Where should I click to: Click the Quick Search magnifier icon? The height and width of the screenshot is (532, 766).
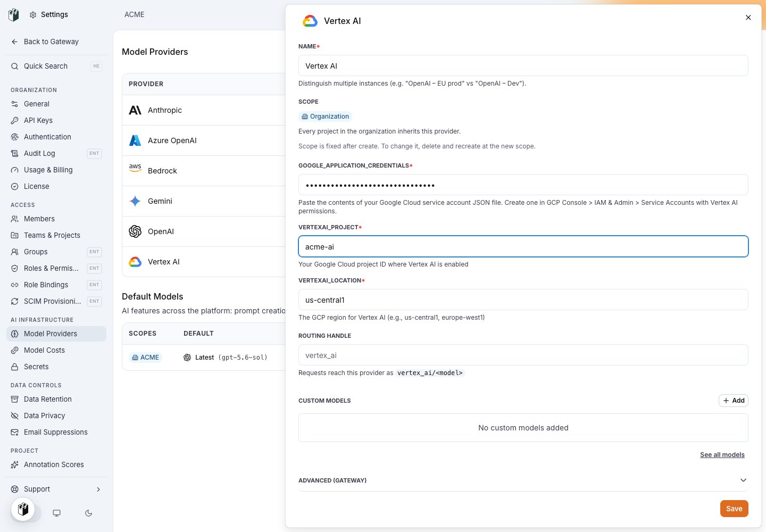(15, 66)
